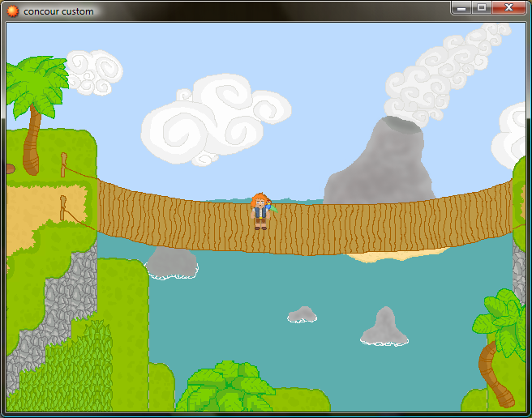The height and width of the screenshot is (418, 532).
Task: Click the 'concour custom' window title text
Action: coord(58,11)
